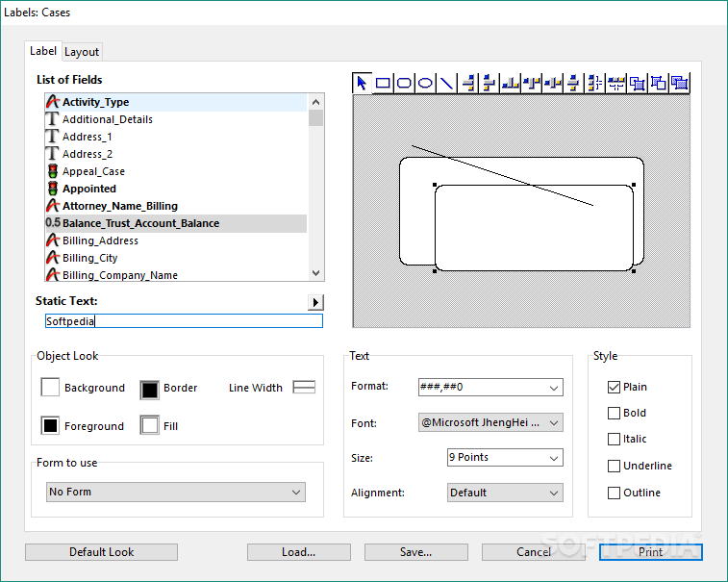
Task: Click the icon beside Billing_City
Action: pos(53,258)
